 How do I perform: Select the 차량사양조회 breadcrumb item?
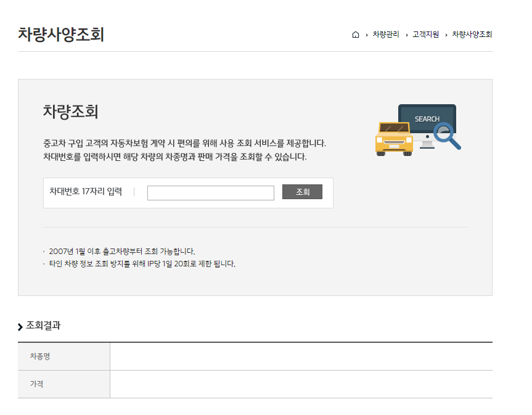point(472,35)
